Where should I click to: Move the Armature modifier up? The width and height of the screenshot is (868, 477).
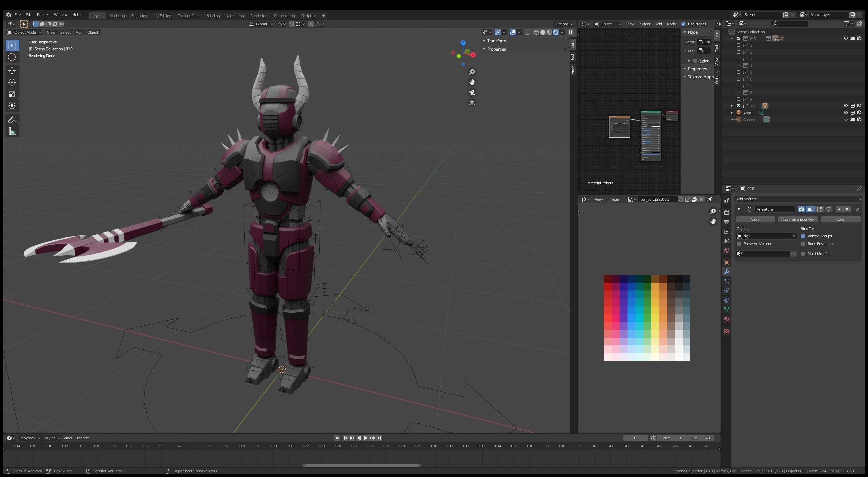pyautogui.click(x=839, y=209)
